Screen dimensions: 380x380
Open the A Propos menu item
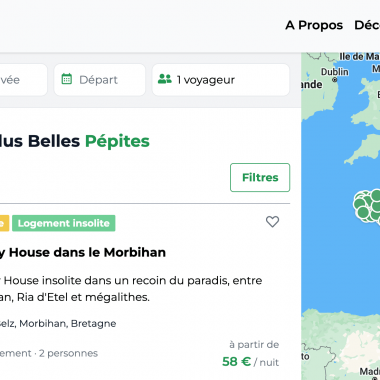pos(314,25)
